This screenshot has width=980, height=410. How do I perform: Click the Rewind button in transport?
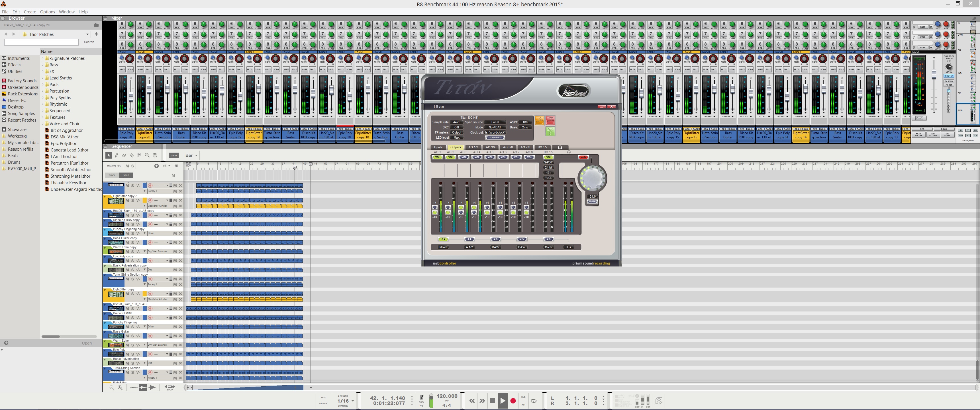tap(472, 401)
